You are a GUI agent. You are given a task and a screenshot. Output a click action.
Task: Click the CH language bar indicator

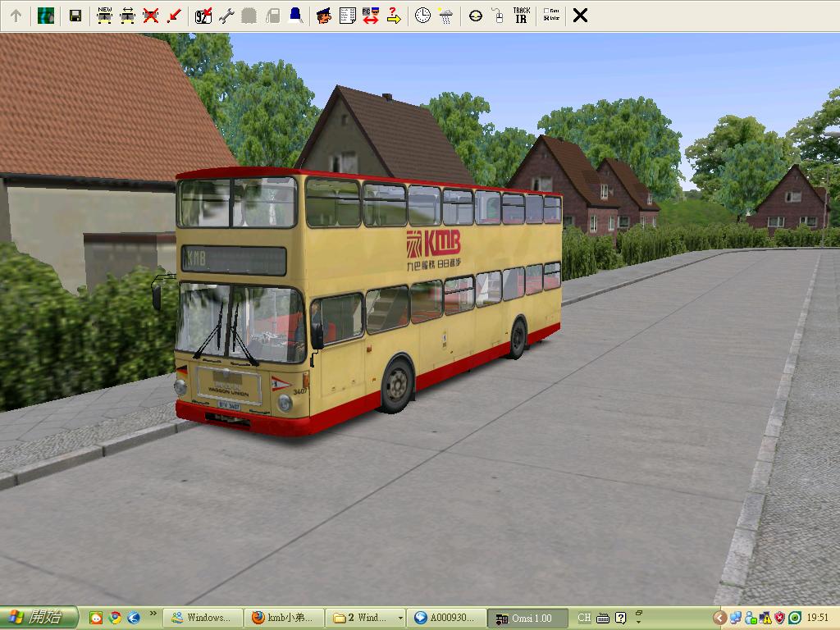584,618
